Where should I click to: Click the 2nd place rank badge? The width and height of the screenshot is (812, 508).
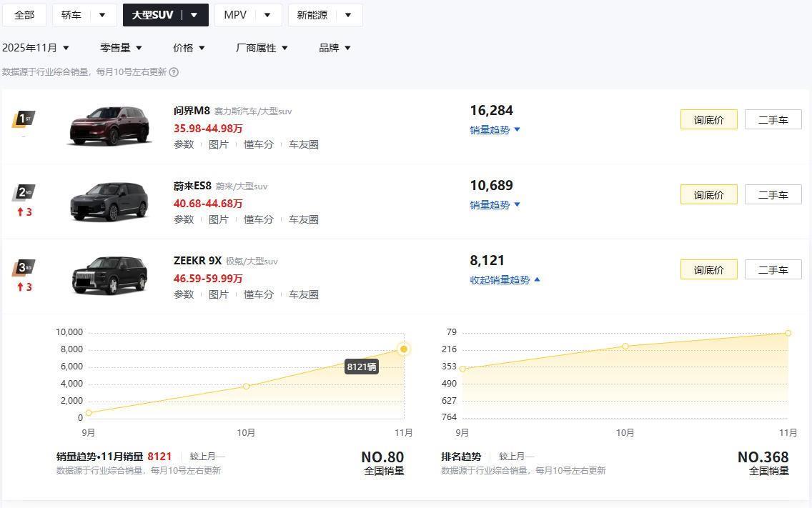[x=24, y=193]
